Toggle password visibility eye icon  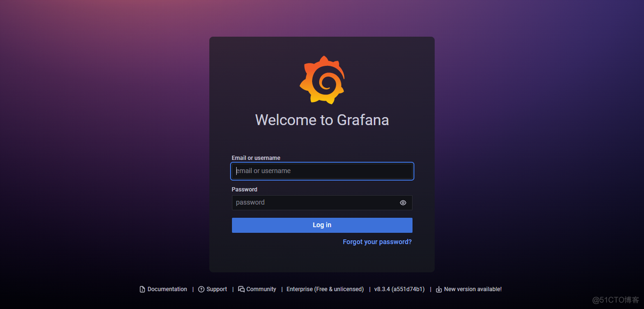click(x=403, y=203)
